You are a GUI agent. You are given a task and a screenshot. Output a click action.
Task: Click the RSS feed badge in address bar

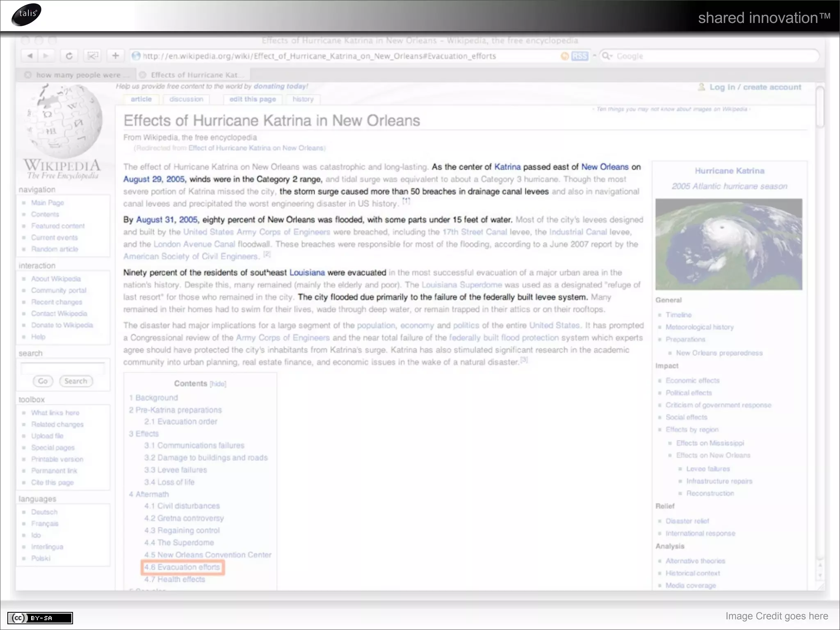point(579,56)
